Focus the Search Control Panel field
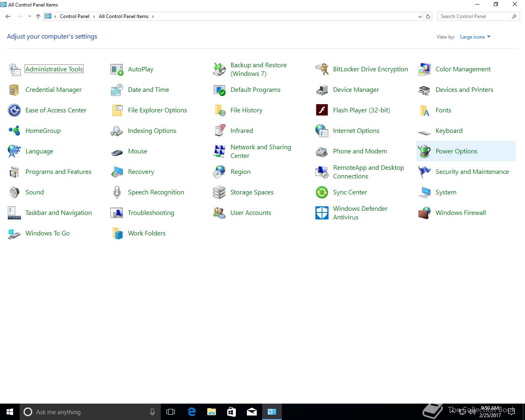Screen dimensions: 525x420 coord(478,16)
